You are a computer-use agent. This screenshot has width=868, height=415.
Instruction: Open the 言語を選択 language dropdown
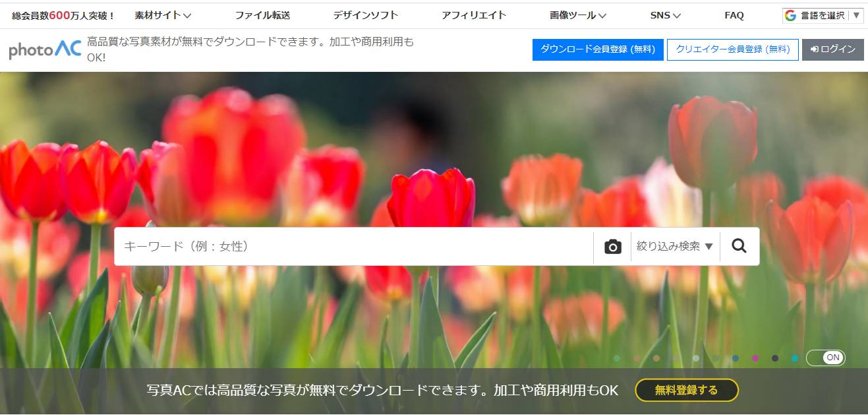(x=823, y=15)
